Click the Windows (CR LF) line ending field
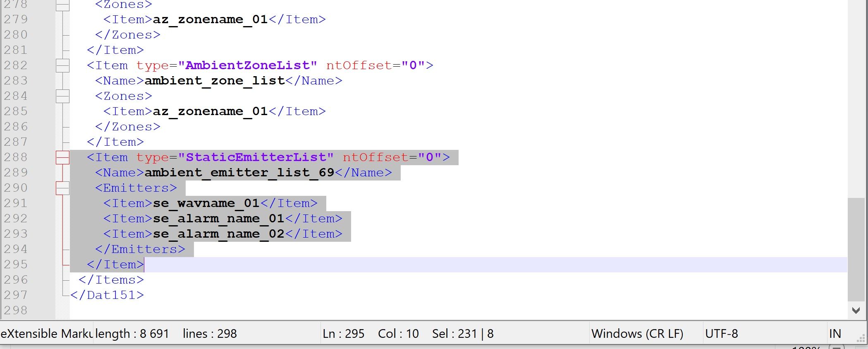 (x=637, y=334)
